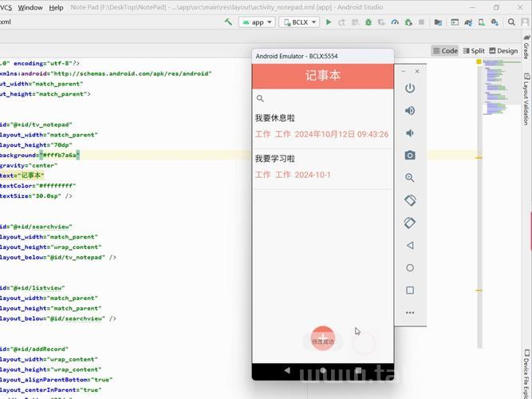The height and width of the screenshot is (399, 532).
Task: Open the AVD Manager icon
Action: pyautogui.click(x=482, y=22)
